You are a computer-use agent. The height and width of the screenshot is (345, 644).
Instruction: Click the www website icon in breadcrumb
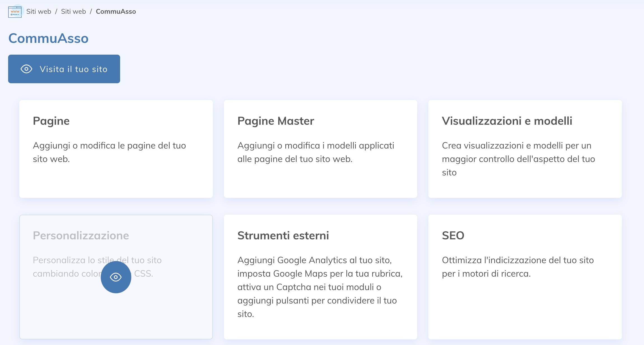click(x=15, y=12)
